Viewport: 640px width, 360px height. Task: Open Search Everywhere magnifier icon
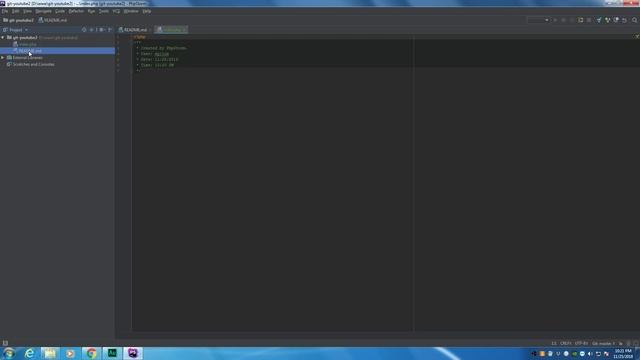pyautogui.click(x=635, y=20)
